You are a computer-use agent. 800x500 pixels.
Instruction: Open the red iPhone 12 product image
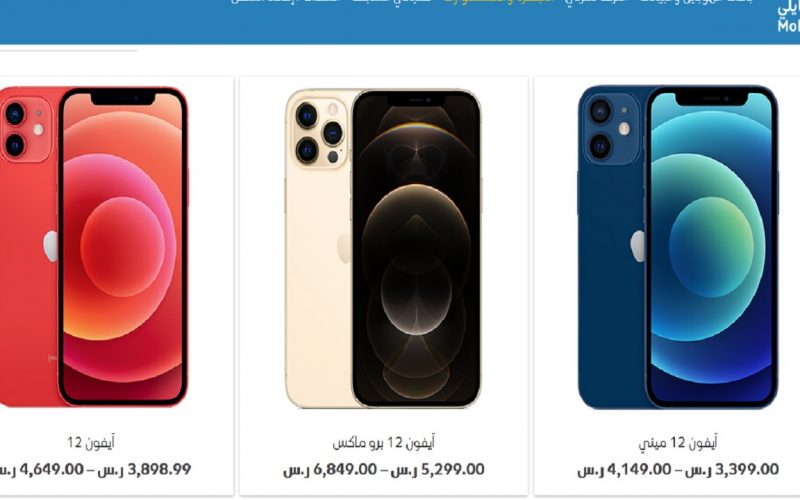tap(94, 247)
